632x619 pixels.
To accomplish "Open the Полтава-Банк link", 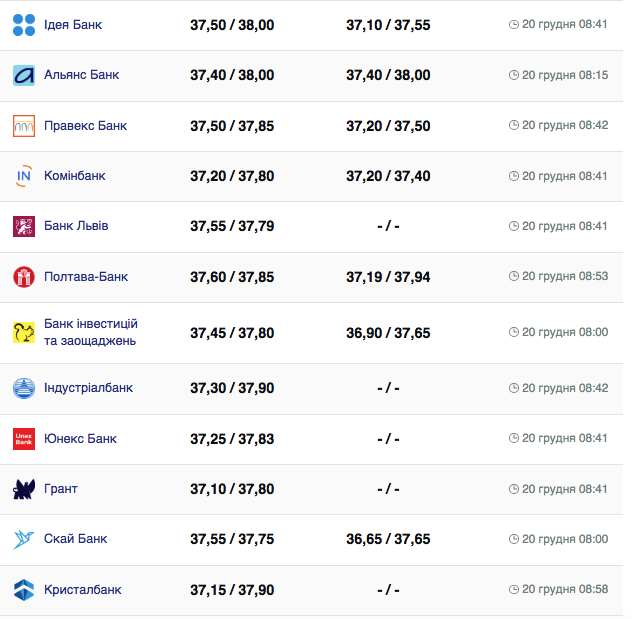I will click(86, 277).
